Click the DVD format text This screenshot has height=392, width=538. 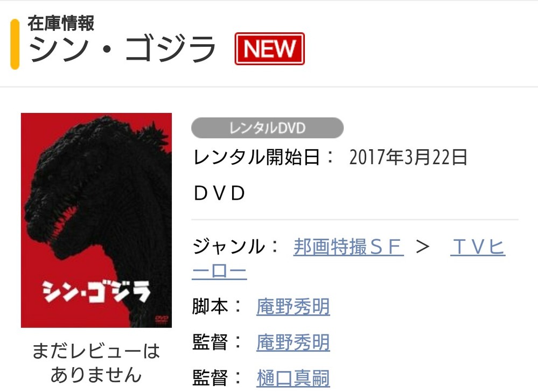pos(220,193)
